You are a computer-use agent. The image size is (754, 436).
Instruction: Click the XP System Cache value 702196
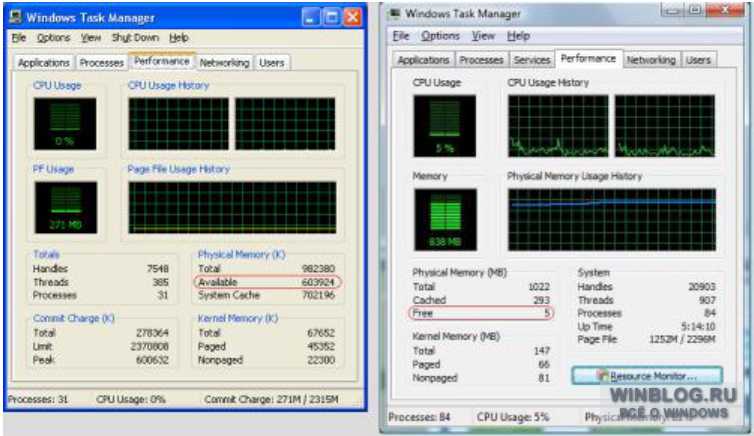click(318, 295)
